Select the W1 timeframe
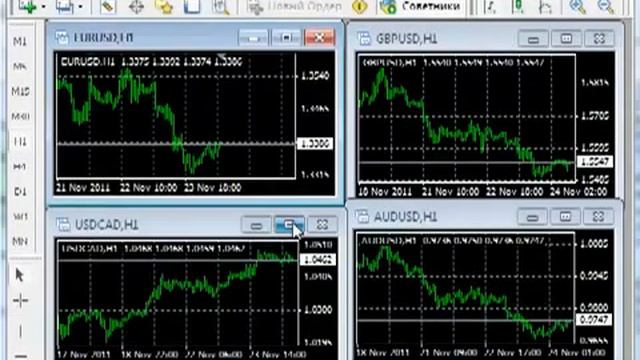This screenshot has height=360, width=640. click(20, 216)
